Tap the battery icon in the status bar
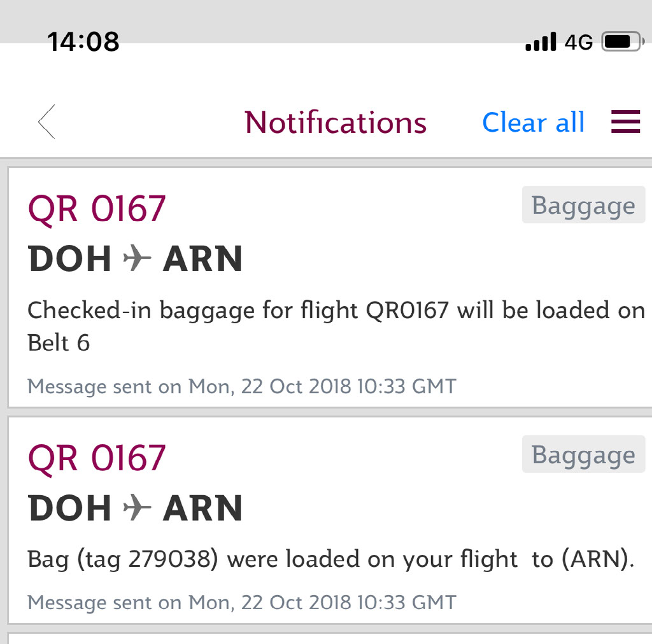This screenshot has width=652, height=644. coord(621,42)
